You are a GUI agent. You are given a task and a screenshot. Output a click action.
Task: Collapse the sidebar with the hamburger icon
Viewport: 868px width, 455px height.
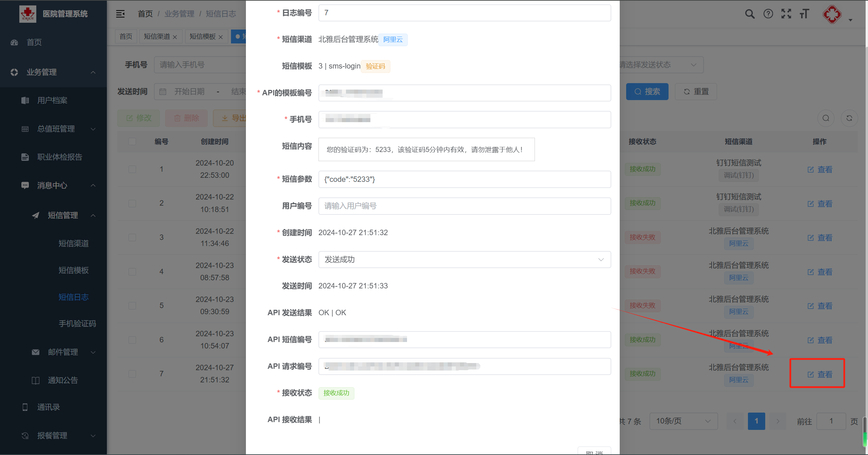[120, 14]
